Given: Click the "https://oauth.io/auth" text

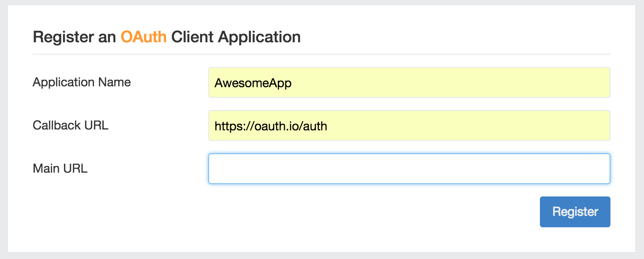Looking at the screenshot, I should pos(271,126).
